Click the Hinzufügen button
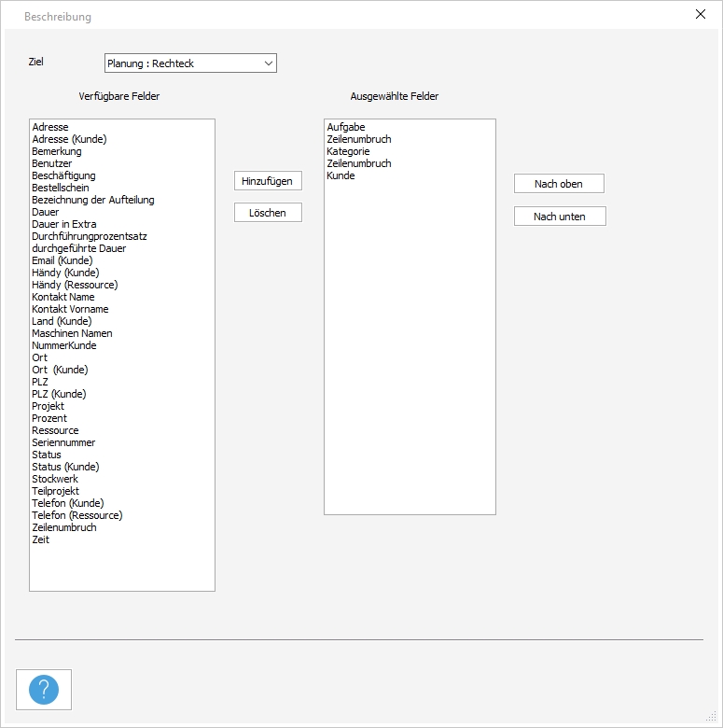Image resolution: width=723 pixels, height=728 pixels. (268, 181)
